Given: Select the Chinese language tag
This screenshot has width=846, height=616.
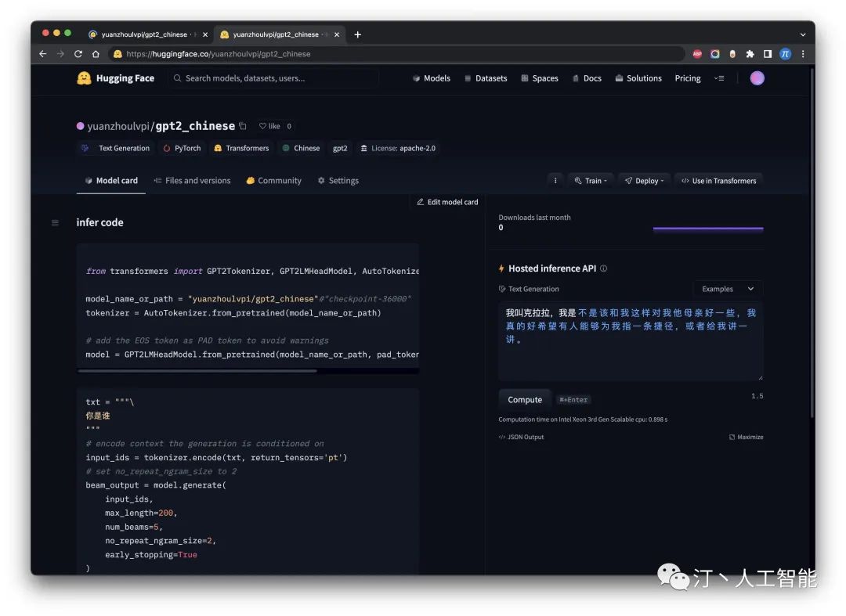Looking at the screenshot, I should click(x=301, y=148).
